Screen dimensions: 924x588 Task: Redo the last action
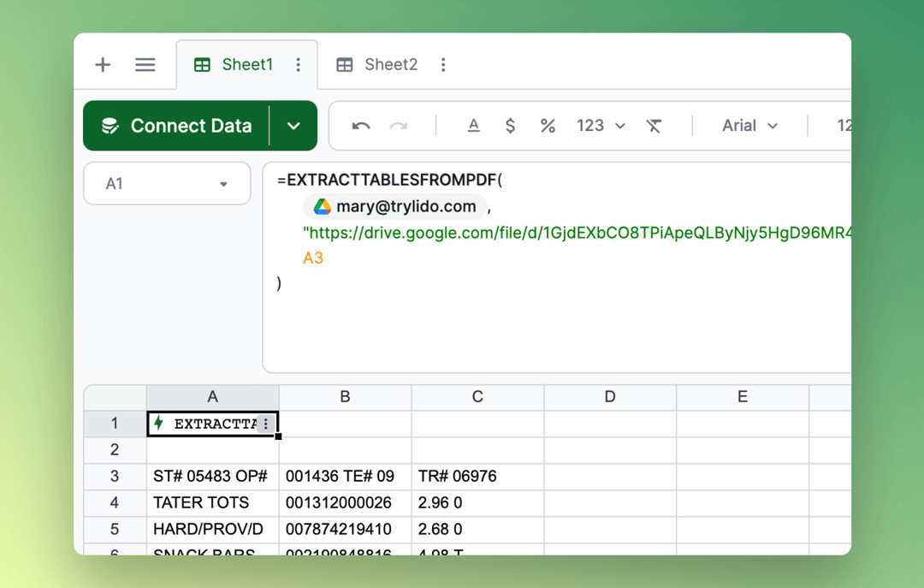[x=399, y=126]
